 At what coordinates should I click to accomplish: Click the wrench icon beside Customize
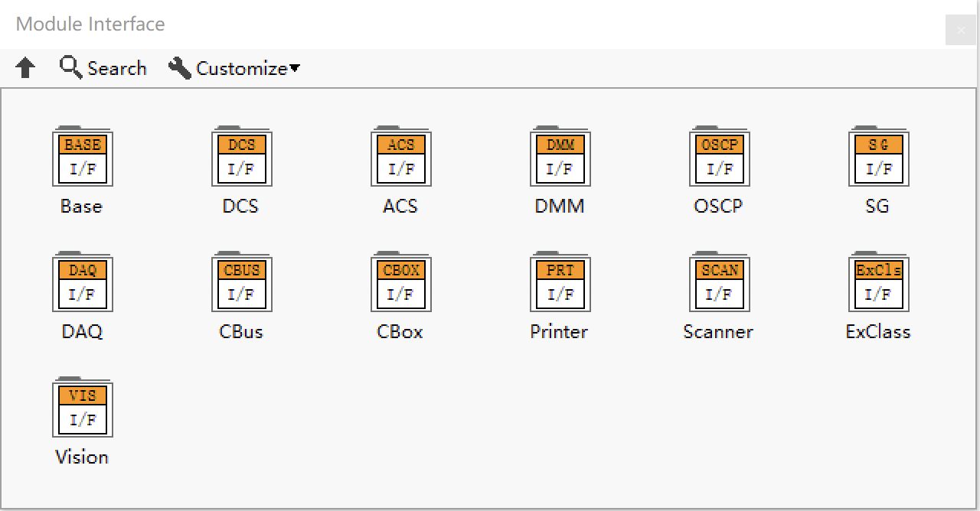click(179, 68)
